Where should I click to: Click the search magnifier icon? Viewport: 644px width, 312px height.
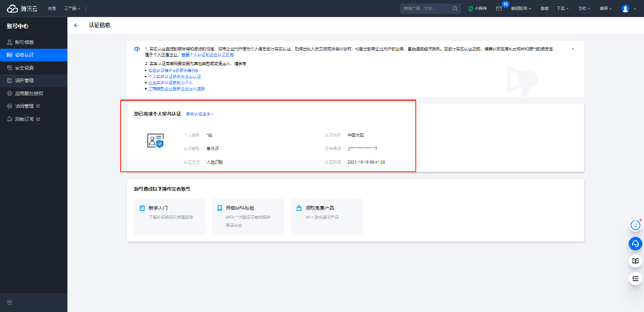pos(455,9)
